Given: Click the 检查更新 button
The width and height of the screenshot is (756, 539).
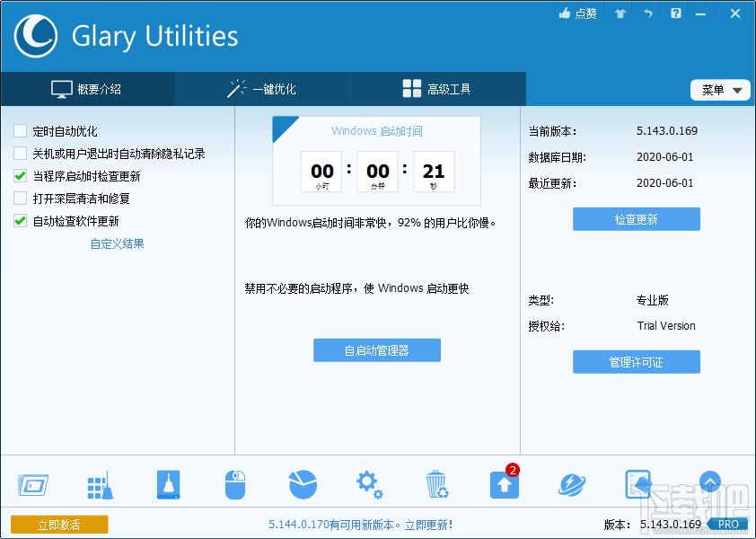Looking at the screenshot, I should 636,218.
